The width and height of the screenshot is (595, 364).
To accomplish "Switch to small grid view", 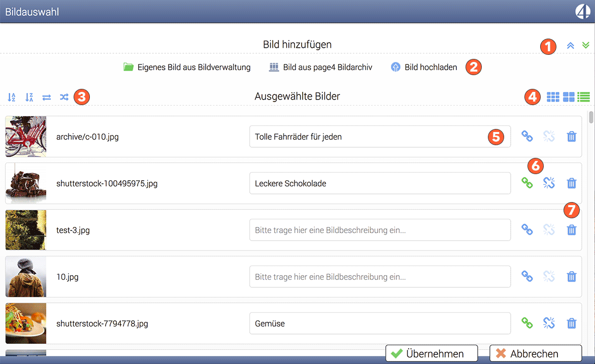I will (553, 97).
